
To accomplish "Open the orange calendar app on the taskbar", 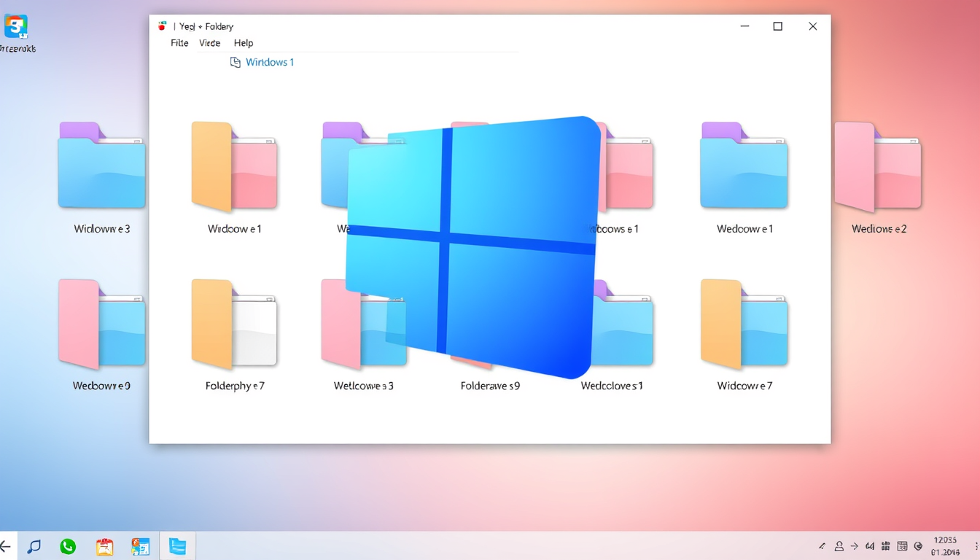I will pos(105,546).
